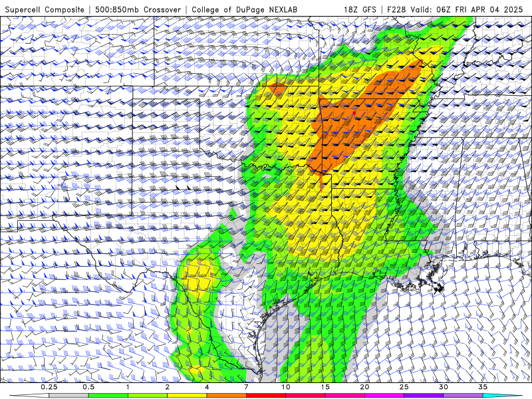Click the '0.25' legend value
532x399 pixels.
click(49, 387)
